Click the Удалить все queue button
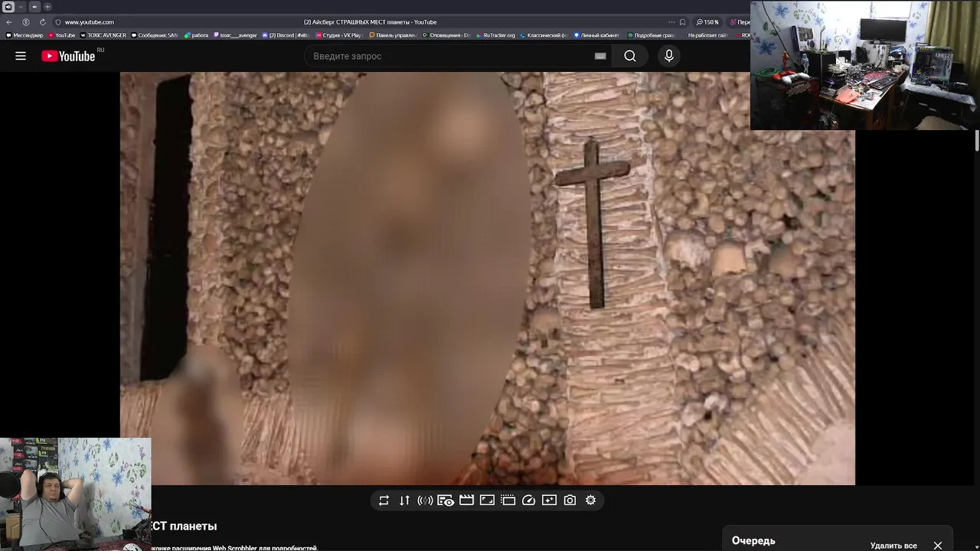The width and height of the screenshot is (980, 551). (893, 546)
